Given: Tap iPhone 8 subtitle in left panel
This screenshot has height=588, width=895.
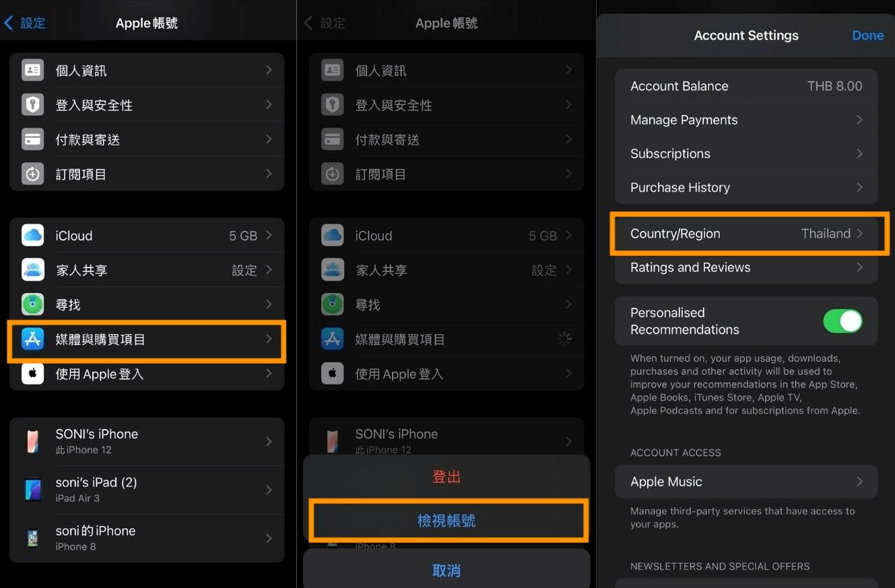Looking at the screenshot, I should [x=75, y=547].
